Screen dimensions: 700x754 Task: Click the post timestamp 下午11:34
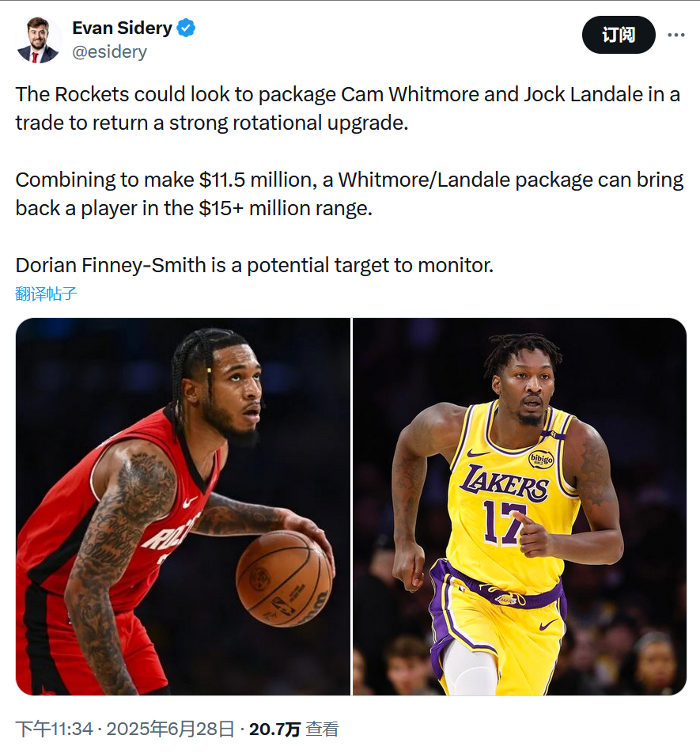click(54, 729)
